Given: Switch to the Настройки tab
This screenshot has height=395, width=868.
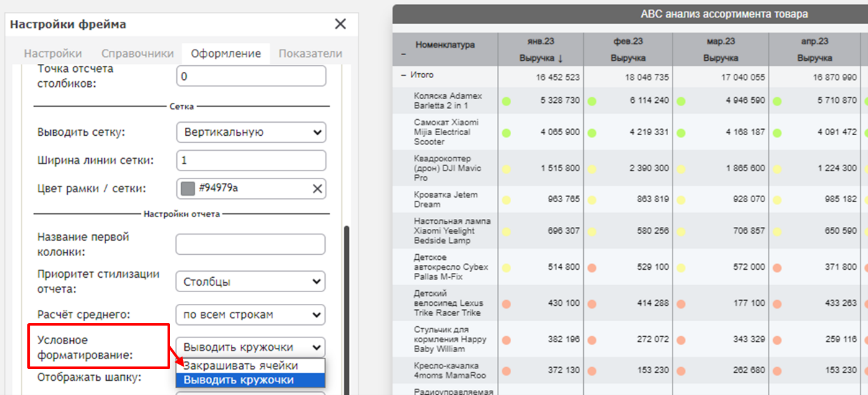Looking at the screenshot, I should pyautogui.click(x=53, y=54).
